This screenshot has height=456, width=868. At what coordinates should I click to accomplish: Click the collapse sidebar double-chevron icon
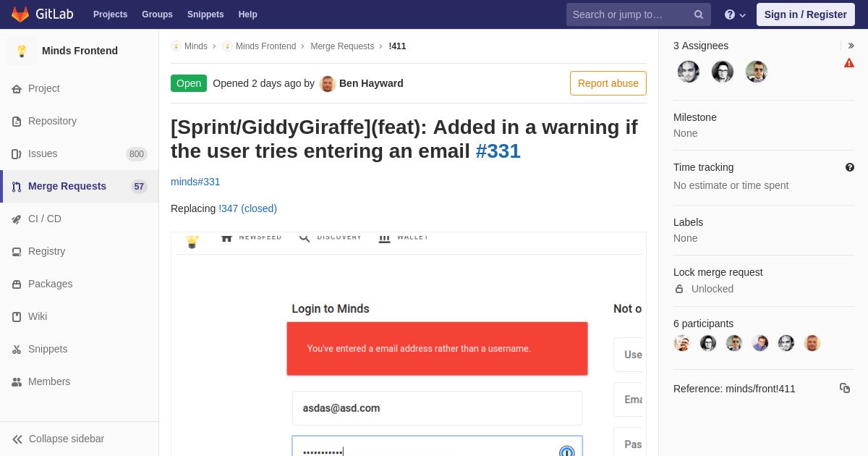[x=17, y=439]
